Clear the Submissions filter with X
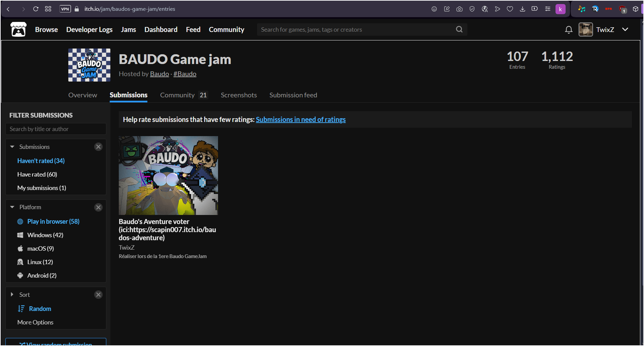Viewport: 644px width, 346px height. click(x=98, y=147)
